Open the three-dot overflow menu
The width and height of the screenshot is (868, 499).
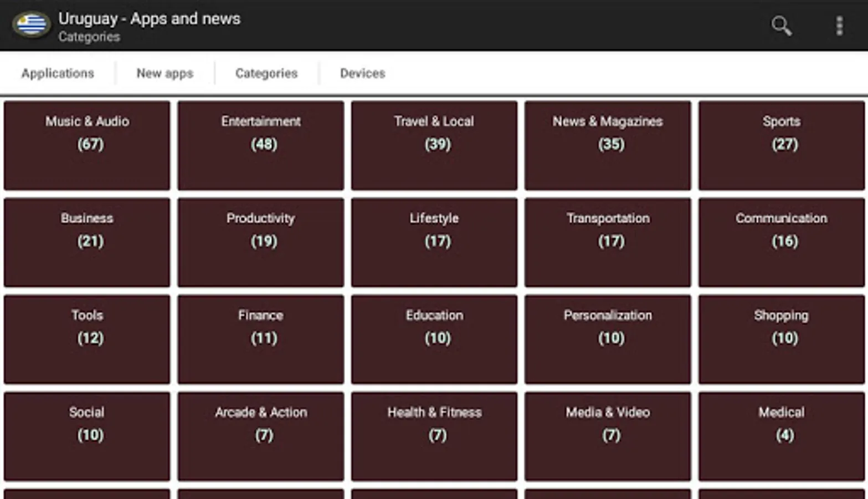(x=839, y=26)
